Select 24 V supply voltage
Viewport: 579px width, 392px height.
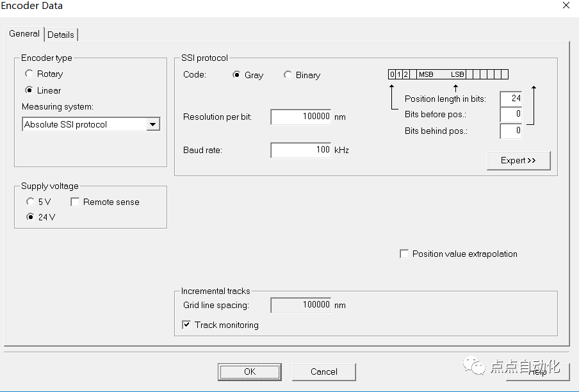30,216
